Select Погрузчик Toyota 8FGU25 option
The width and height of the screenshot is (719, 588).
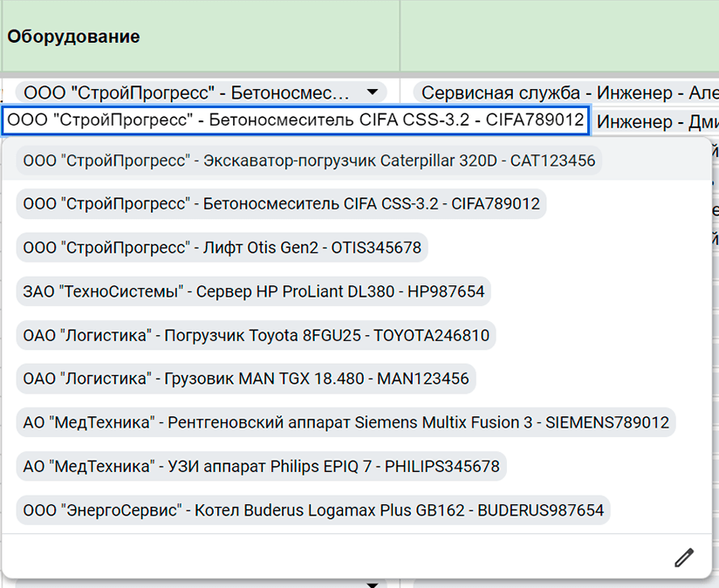pos(256,336)
